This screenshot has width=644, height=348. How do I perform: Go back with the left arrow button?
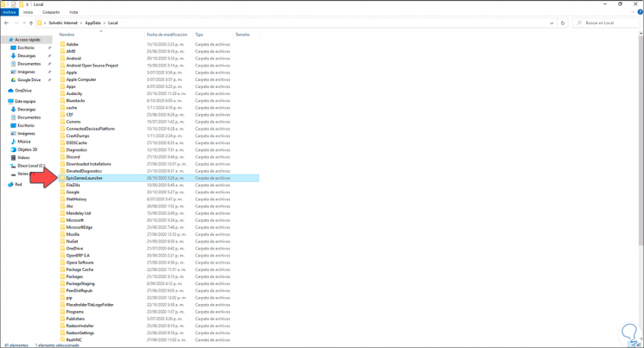6,23
